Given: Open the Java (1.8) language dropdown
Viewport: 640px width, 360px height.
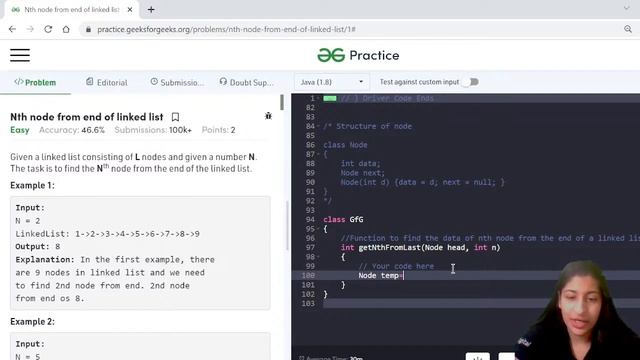Looking at the screenshot, I should pyautogui.click(x=332, y=82).
